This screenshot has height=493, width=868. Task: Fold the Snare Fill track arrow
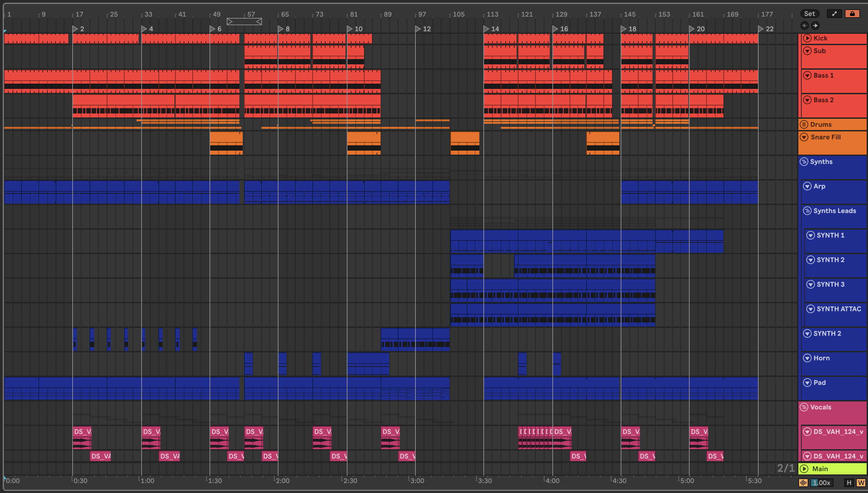(x=804, y=137)
